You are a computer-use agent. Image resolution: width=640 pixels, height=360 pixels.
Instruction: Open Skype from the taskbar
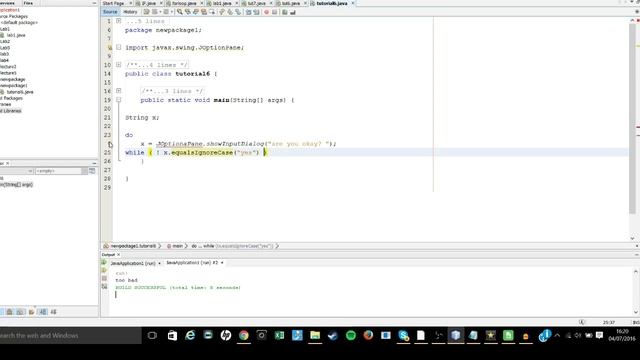(x=404, y=336)
